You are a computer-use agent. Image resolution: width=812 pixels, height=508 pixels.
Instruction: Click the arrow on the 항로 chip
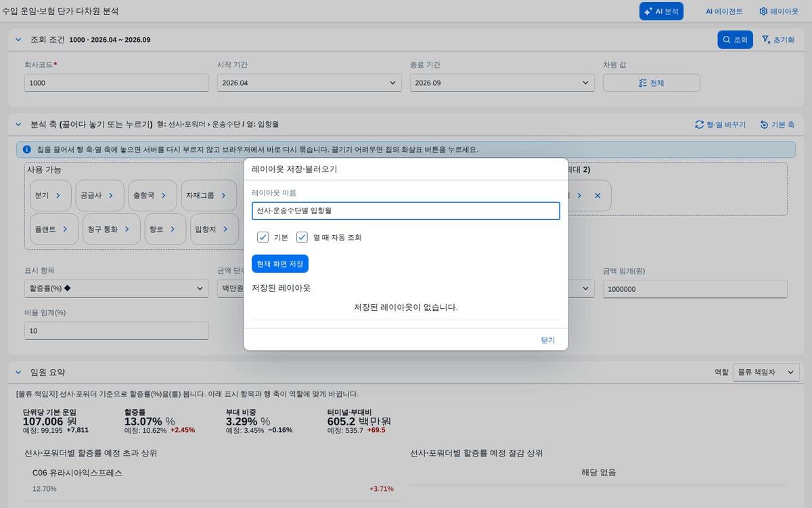(x=173, y=229)
